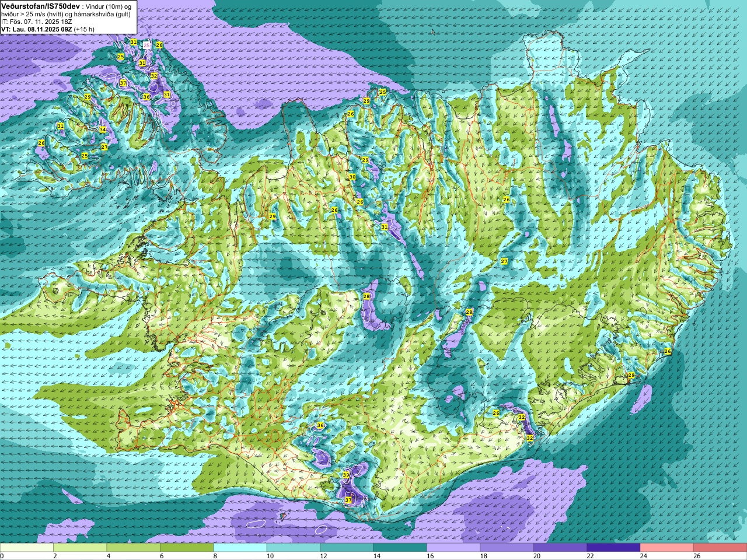Click the legend scale number '20'
Viewport: 747px width, 560px height.
(537, 556)
